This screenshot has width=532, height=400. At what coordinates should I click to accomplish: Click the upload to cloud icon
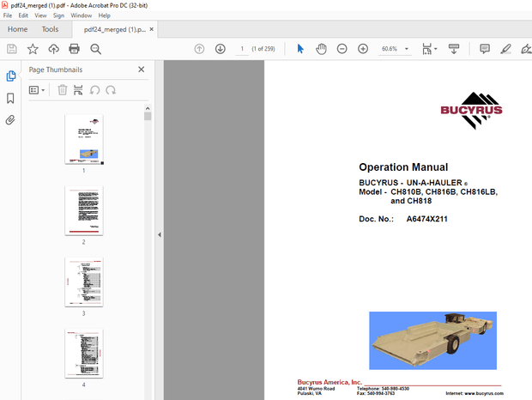[x=53, y=49]
